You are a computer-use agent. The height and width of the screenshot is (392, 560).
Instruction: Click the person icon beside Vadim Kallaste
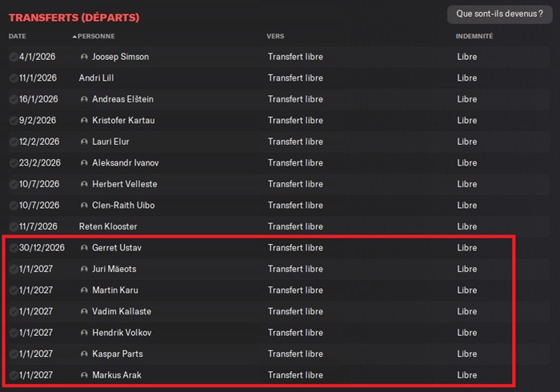pos(84,311)
